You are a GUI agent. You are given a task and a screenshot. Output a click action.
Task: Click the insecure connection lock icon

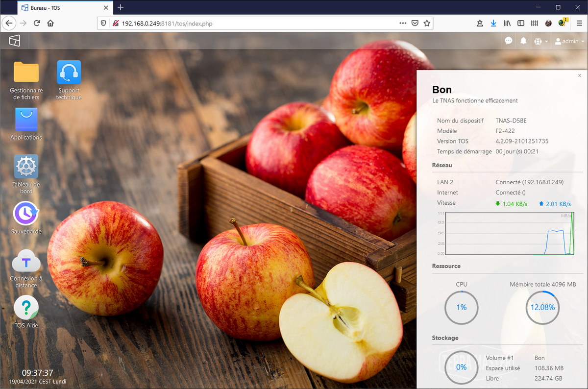(x=116, y=23)
